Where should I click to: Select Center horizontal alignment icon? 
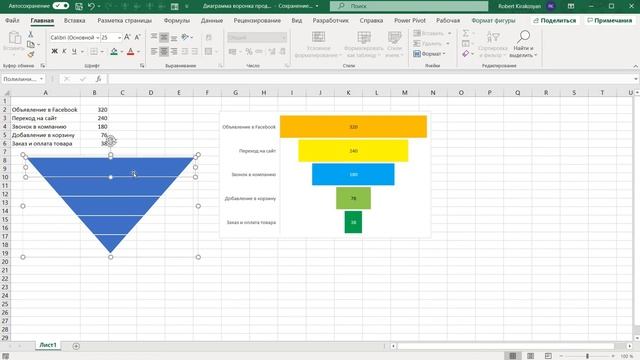[x=164, y=51]
